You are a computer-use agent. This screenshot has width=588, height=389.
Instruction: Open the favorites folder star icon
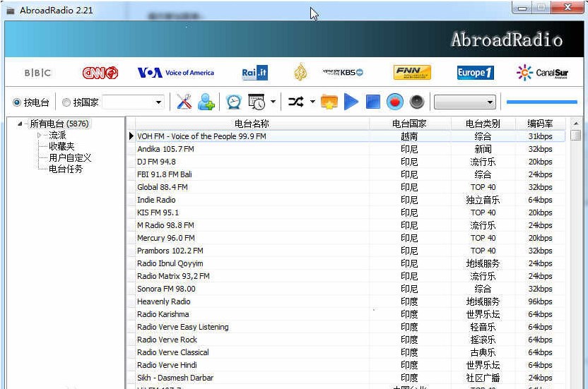pos(329,102)
